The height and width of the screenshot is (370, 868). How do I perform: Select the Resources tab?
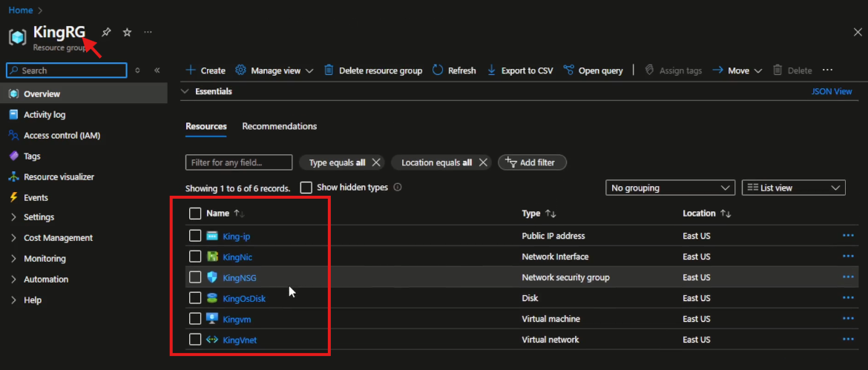click(206, 126)
